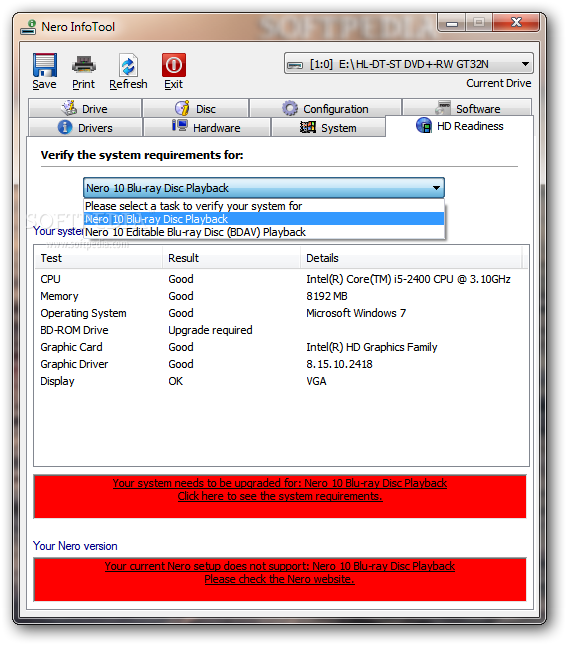Select the Graphic Card test row
The height and width of the screenshot is (645, 567).
(x=281, y=347)
